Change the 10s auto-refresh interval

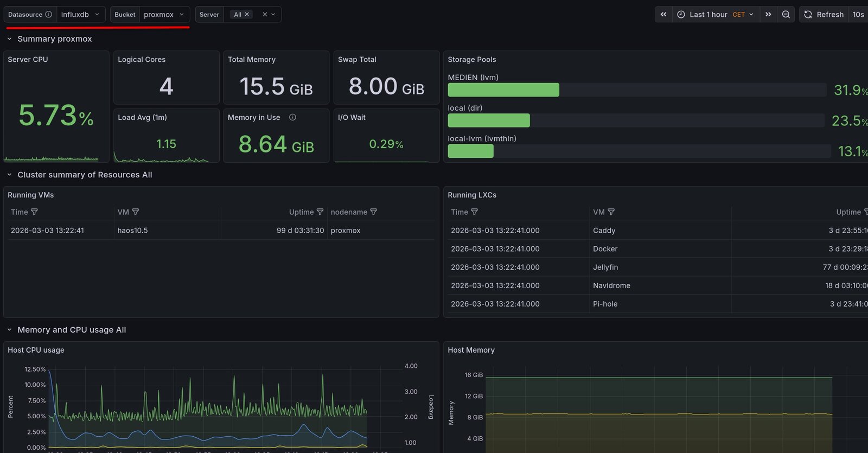pyautogui.click(x=858, y=15)
